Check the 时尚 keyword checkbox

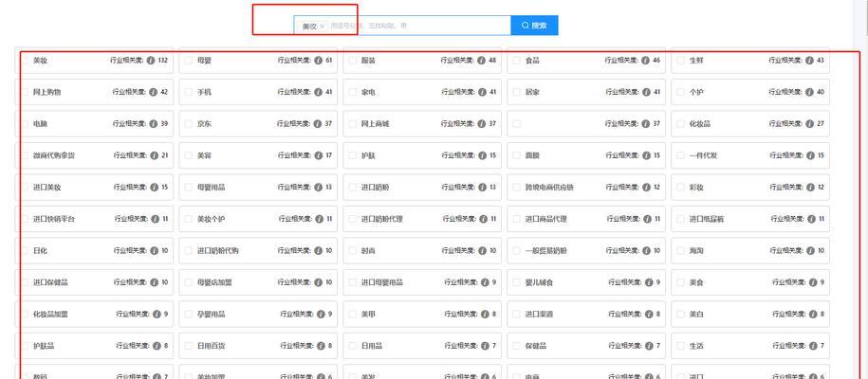click(352, 251)
